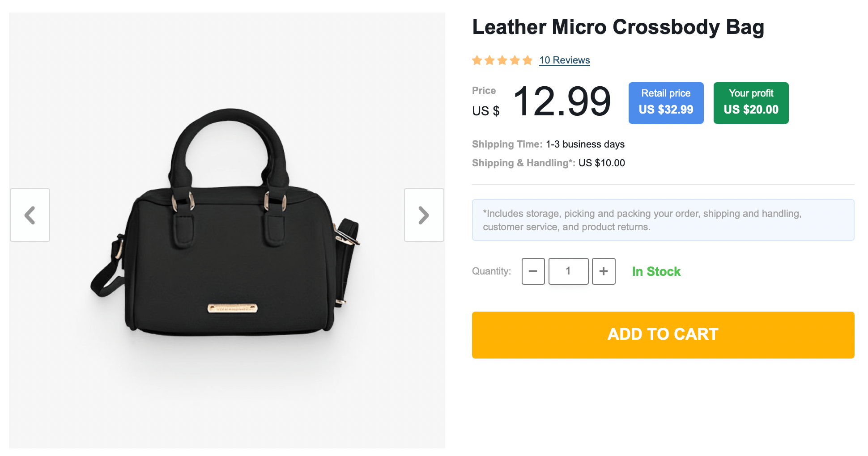Click the second rating star
The image size is (868, 456).
(x=490, y=60)
